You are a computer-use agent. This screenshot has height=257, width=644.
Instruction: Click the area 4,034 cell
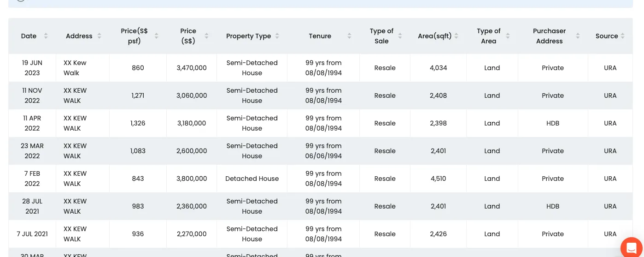pos(438,68)
